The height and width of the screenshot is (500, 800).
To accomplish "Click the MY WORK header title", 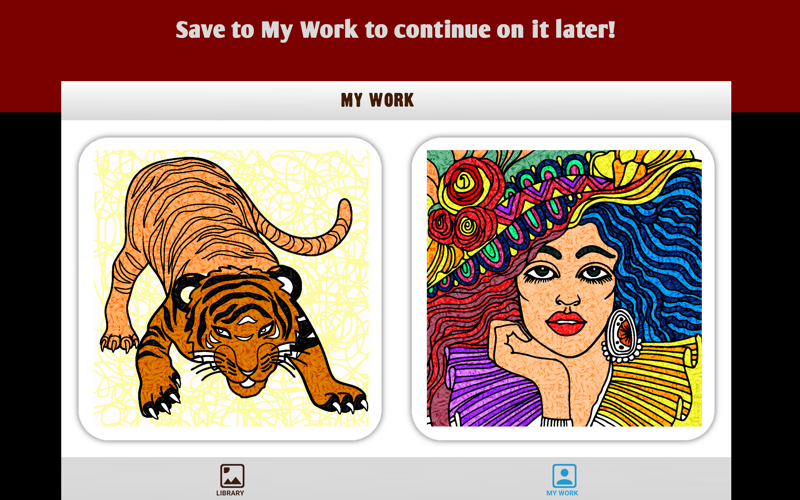I will tap(377, 100).
